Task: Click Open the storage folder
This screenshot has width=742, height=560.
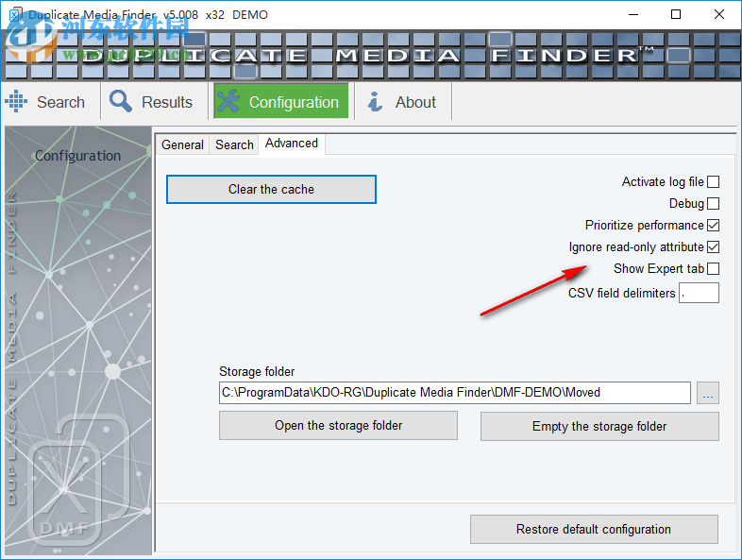Action: (338, 426)
